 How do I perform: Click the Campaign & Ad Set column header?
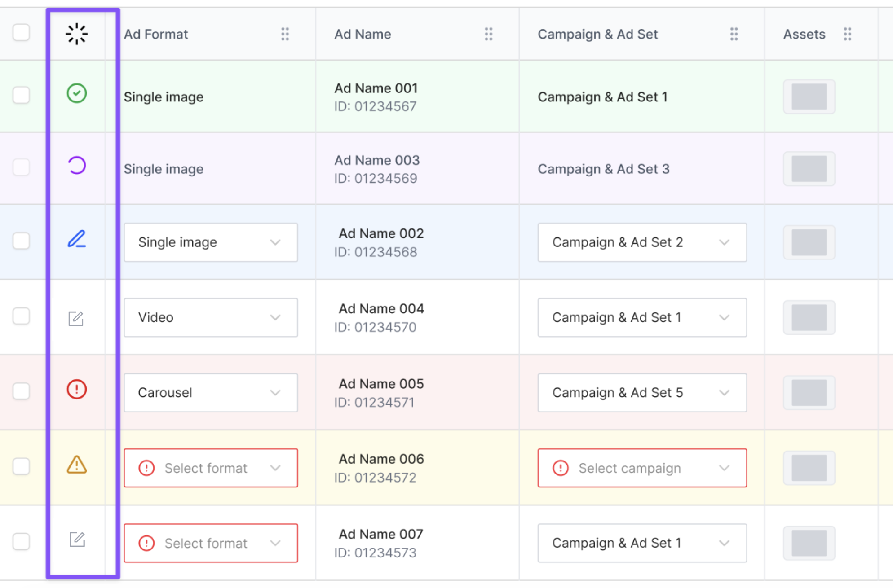point(598,34)
